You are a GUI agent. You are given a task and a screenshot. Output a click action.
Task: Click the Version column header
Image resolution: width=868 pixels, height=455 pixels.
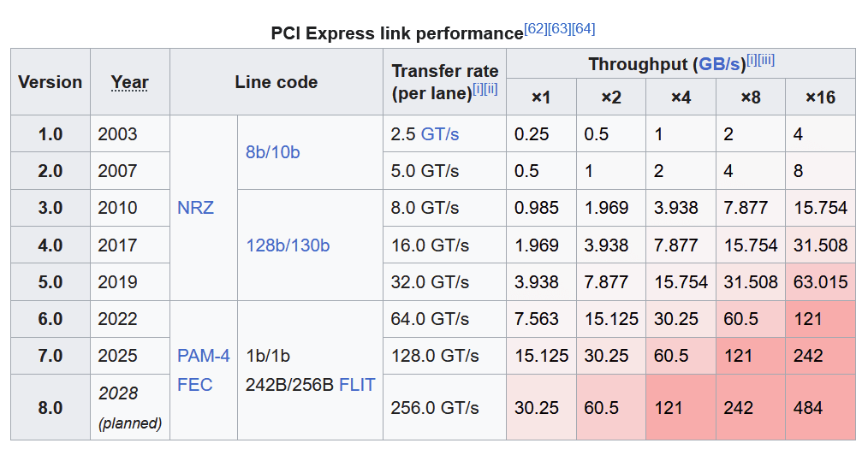51,83
